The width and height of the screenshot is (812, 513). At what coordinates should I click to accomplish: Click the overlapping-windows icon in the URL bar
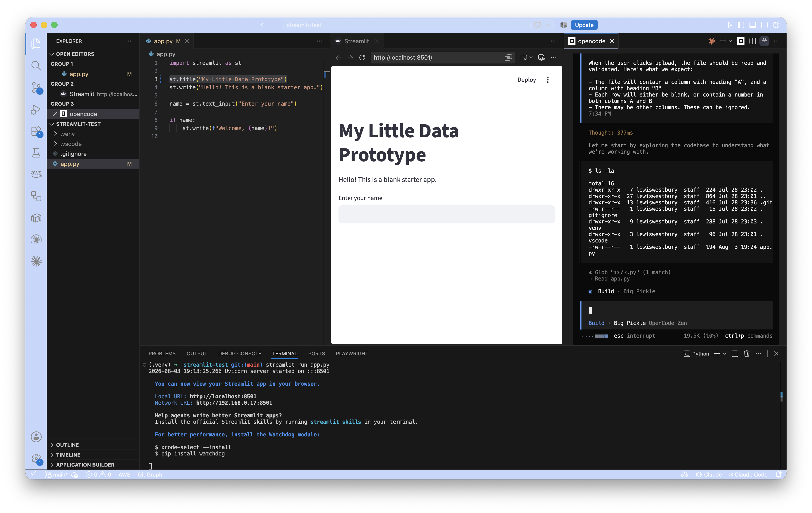point(508,58)
